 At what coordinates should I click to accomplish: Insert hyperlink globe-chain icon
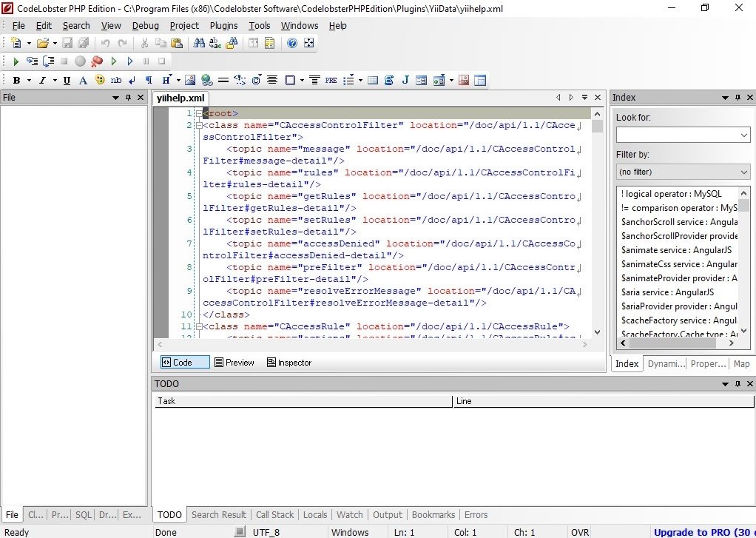coord(207,80)
